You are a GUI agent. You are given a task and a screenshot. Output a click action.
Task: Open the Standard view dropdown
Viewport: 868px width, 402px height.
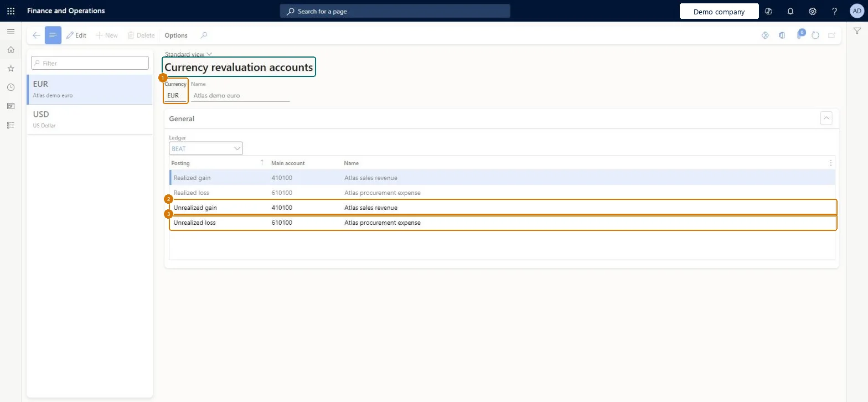point(188,54)
